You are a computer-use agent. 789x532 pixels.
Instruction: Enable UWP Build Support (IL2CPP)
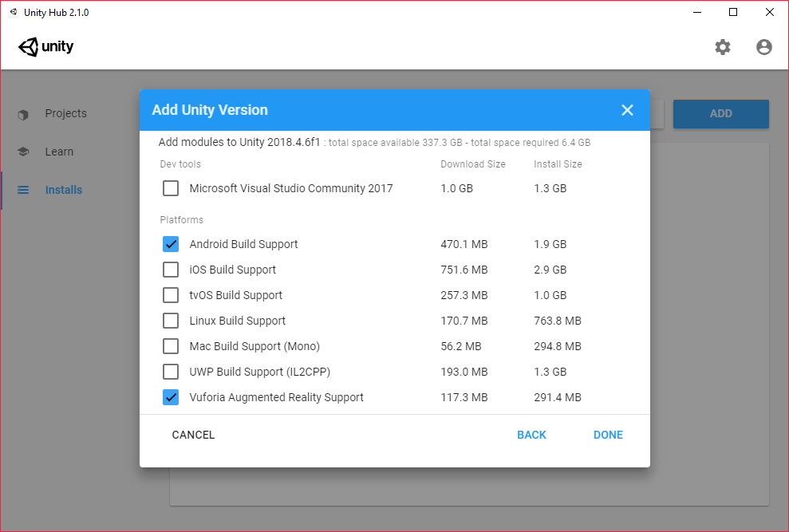tap(170, 372)
